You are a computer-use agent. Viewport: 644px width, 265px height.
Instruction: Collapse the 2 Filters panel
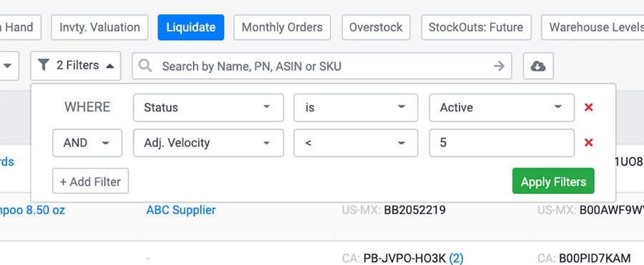[x=76, y=66]
